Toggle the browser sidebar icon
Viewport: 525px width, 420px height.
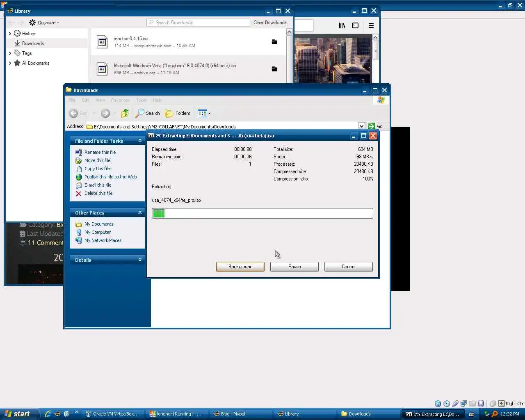click(355, 25)
